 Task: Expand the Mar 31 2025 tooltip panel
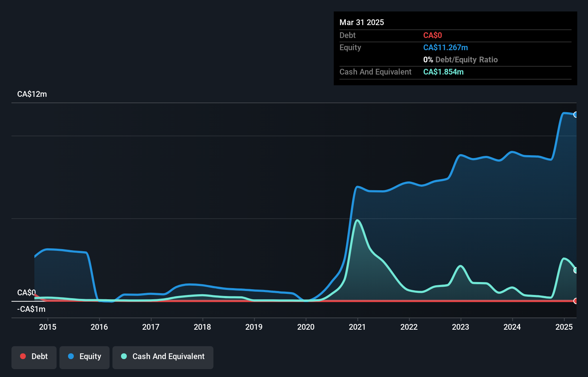point(362,22)
